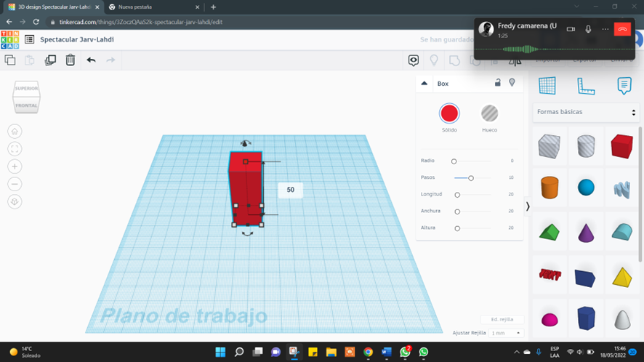Adjust the Pasos slider
Screen dimensions: 644x362
(x=471, y=178)
